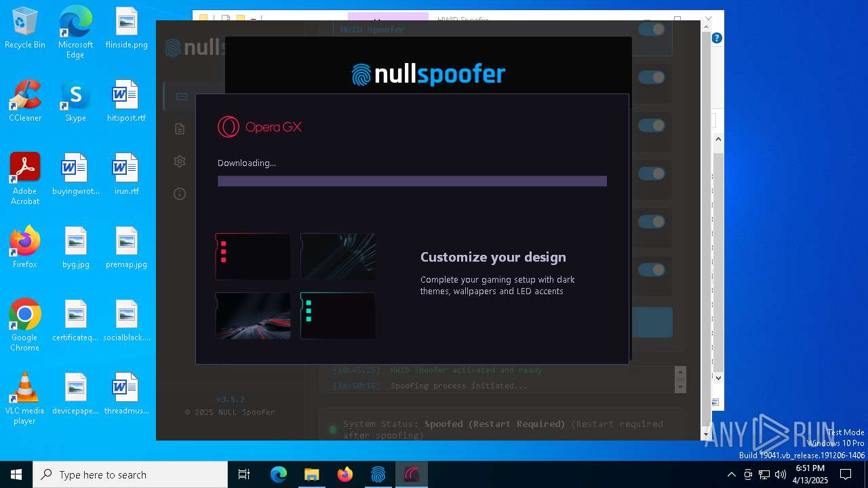Click the v3.5.2 version label
Image resolution: width=868 pixels, height=488 pixels.
tap(231, 399)
